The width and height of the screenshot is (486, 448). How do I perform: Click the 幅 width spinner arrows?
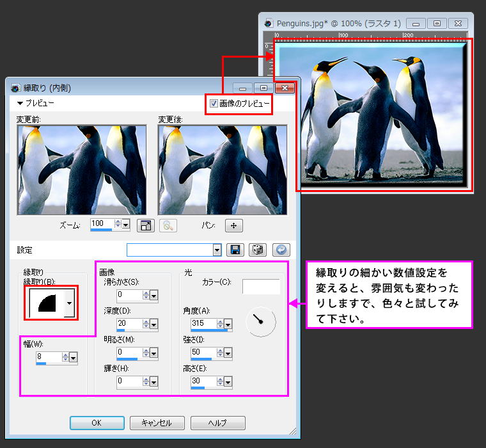[65, 358]
